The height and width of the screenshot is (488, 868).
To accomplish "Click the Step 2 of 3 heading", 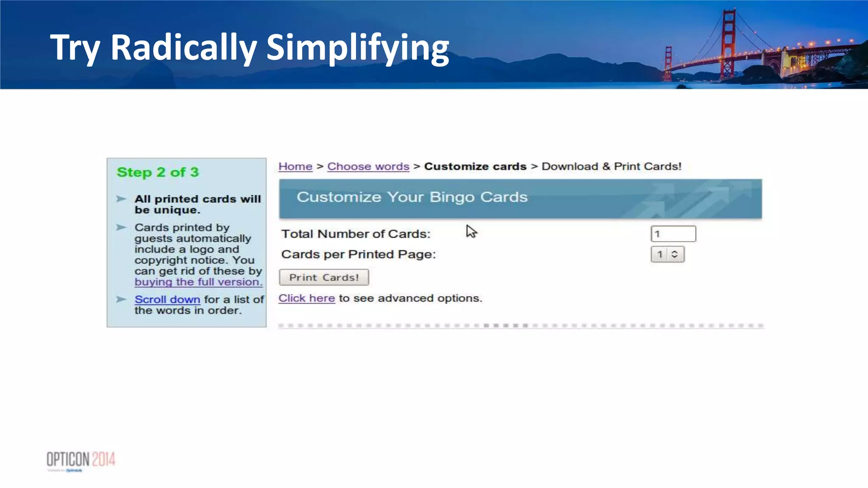I will pos(158,172).
